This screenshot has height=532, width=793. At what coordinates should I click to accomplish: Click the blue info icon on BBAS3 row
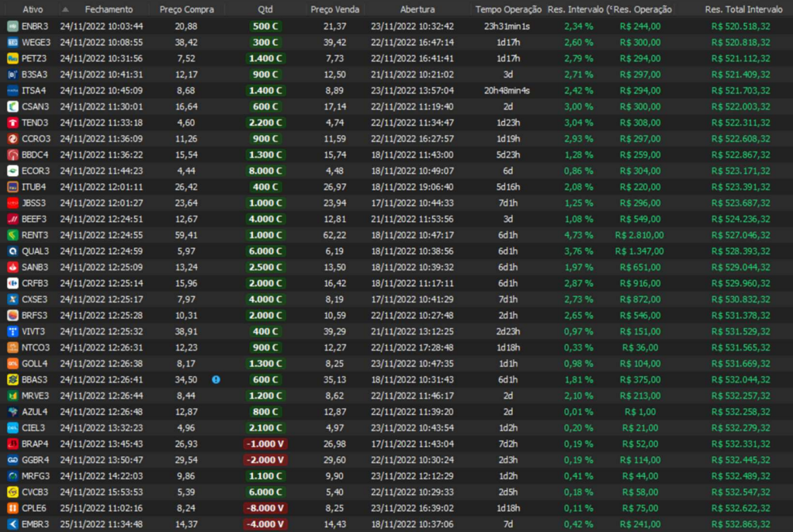pyautogui.click(x=216, y=379)
